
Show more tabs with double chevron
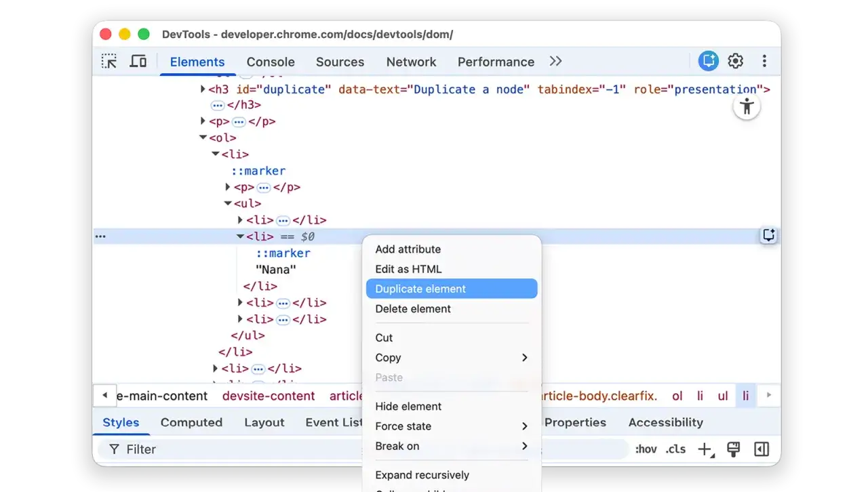pos(556,61)
